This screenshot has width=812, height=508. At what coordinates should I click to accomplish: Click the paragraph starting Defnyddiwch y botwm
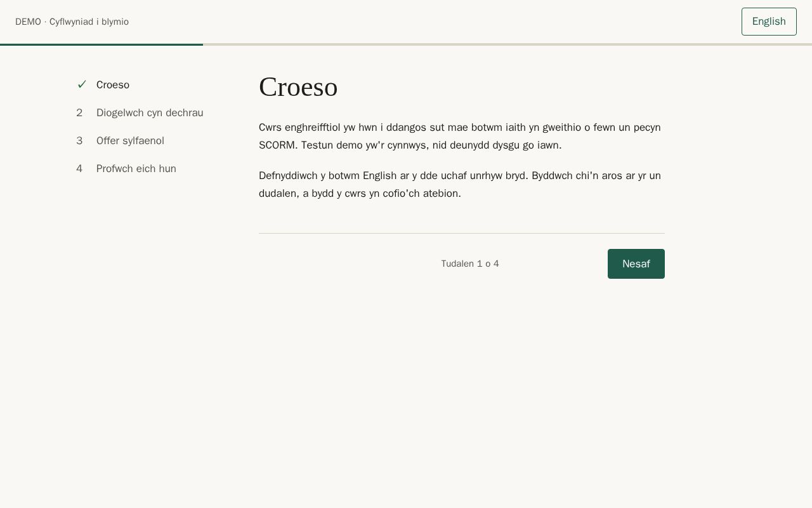tap(462, 185)
